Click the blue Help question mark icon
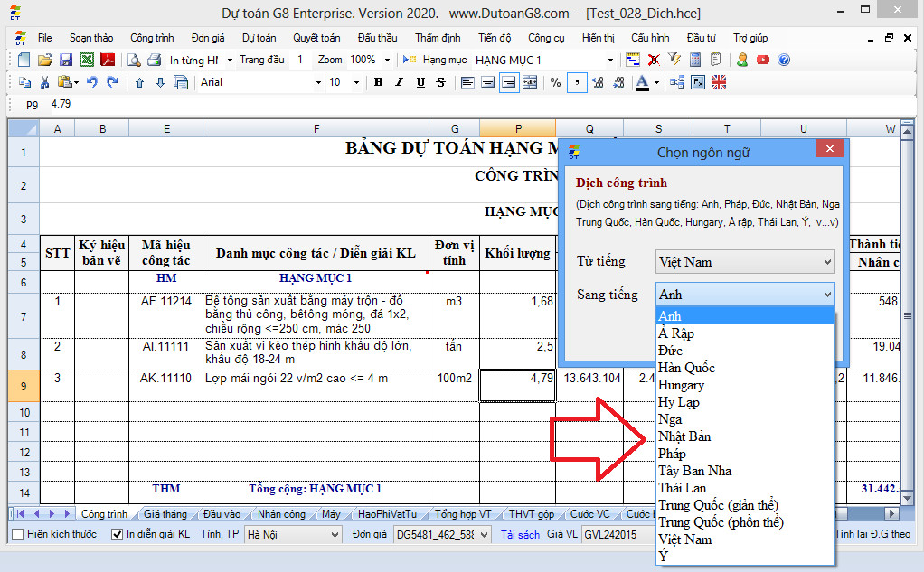Viewport: 924px width, 572px height. (784, 60)
